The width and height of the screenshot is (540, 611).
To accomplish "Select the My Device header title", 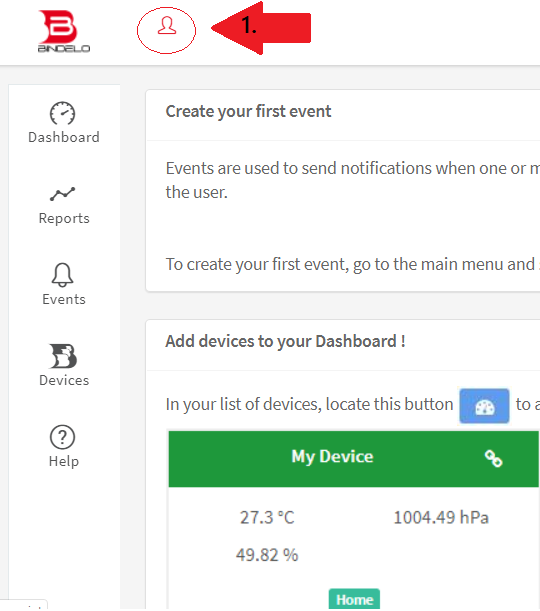I will point(332,457).
